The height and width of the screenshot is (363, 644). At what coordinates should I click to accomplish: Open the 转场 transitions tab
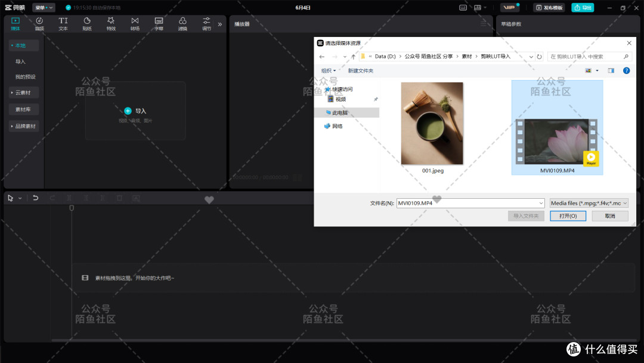pos(135,24)
